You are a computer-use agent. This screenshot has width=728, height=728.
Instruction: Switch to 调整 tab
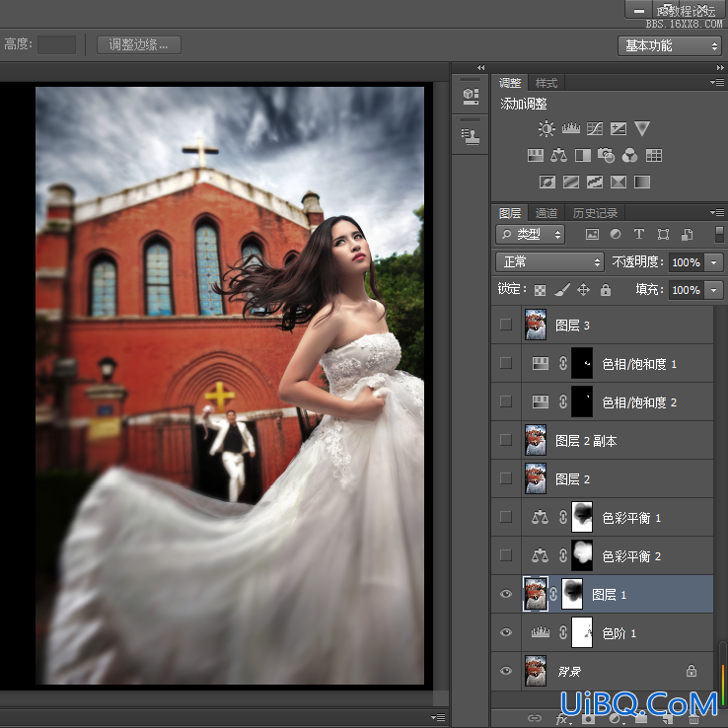510,83
